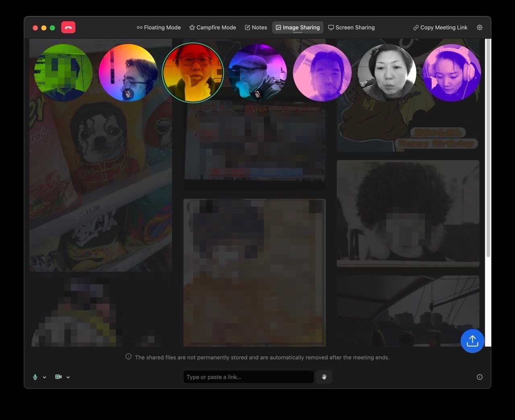Select the blue-purple avatar wearing a cap
This screenshot has height=420, width=515.
coord(257,73)
